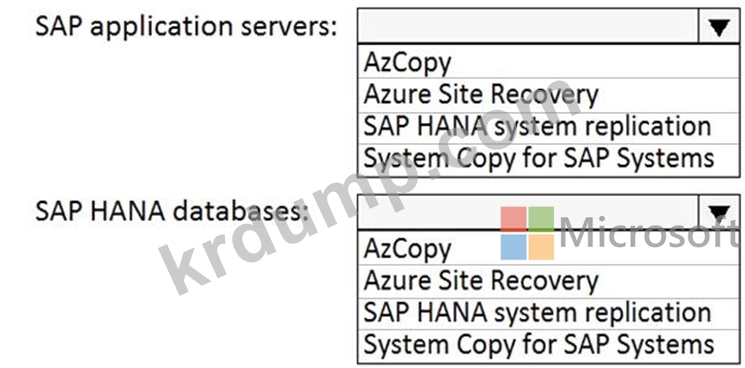The height and width of the screenshot is (368, 745).
Task: Click the green square of the Microsoft logo
Action: (x=541, y=219)
